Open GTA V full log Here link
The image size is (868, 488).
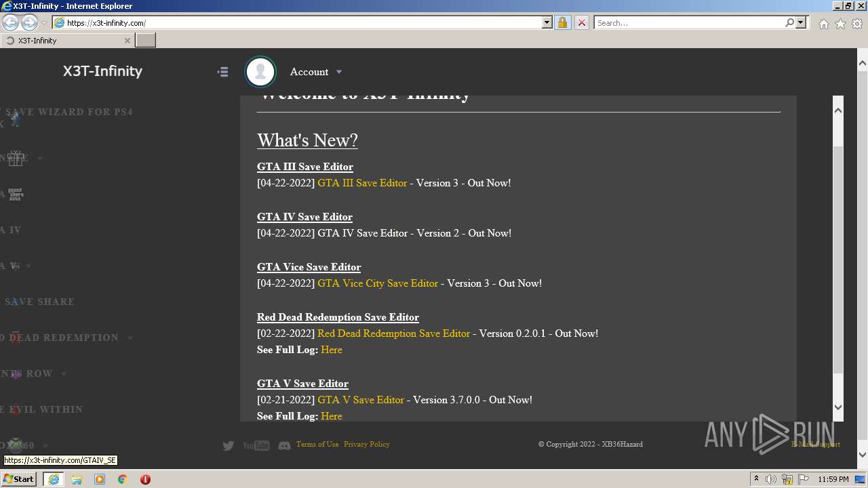pyautogui.click(x=332, y=416)
